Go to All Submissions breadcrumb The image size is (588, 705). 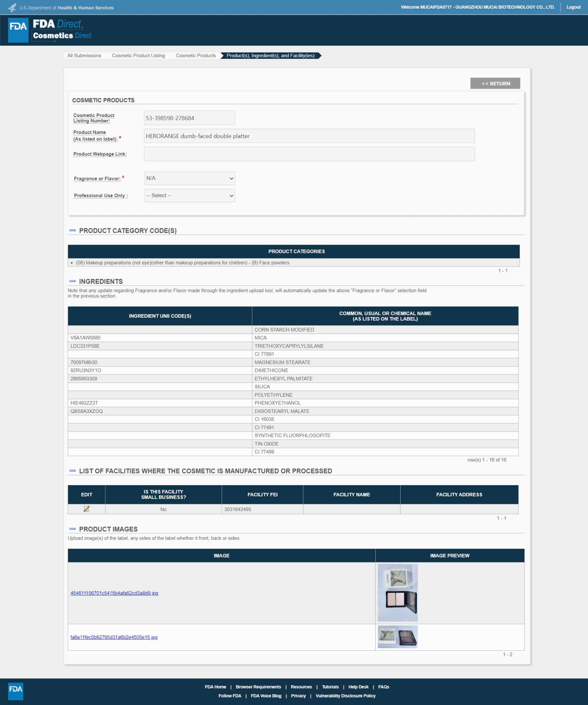tap(84, 56)
